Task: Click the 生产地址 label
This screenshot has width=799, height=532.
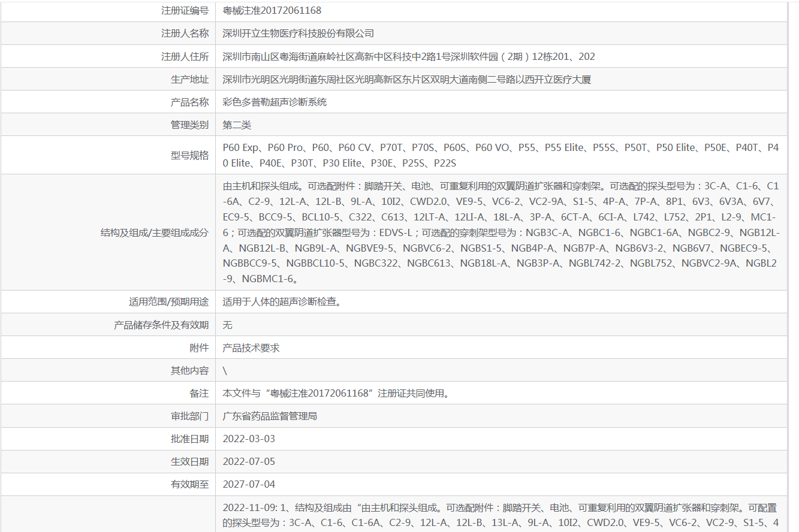Action: [x=189, y=79]
